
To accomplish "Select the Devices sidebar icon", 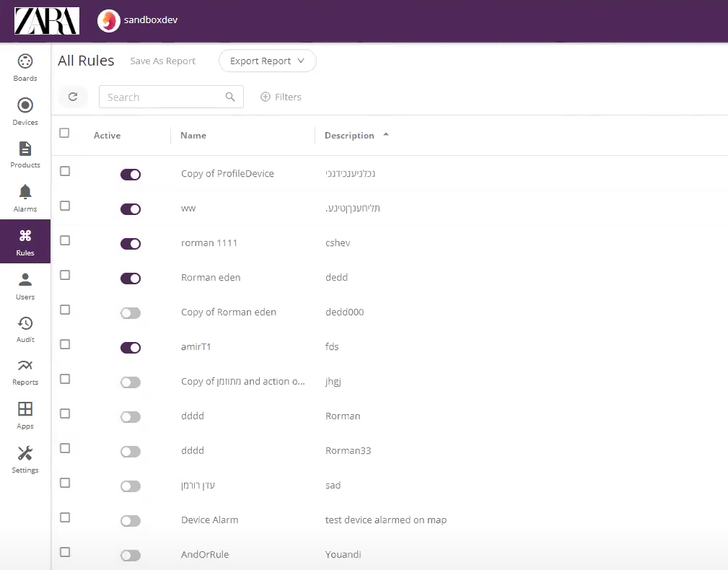I will (x=25, y=110).
